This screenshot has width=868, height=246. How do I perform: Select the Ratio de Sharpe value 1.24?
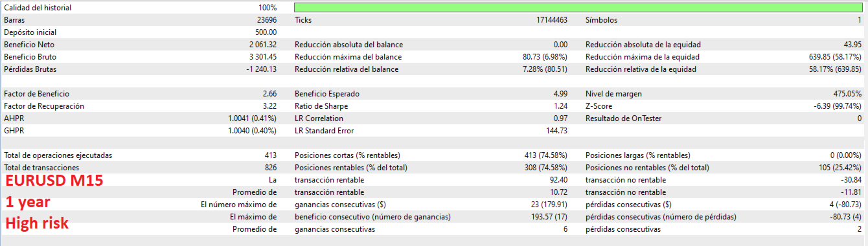pos(560,106)
